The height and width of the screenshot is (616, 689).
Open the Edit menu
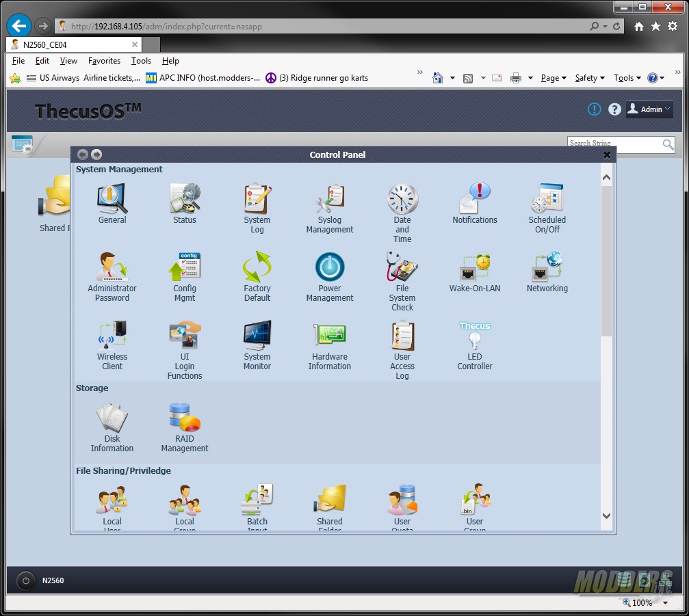42,61
